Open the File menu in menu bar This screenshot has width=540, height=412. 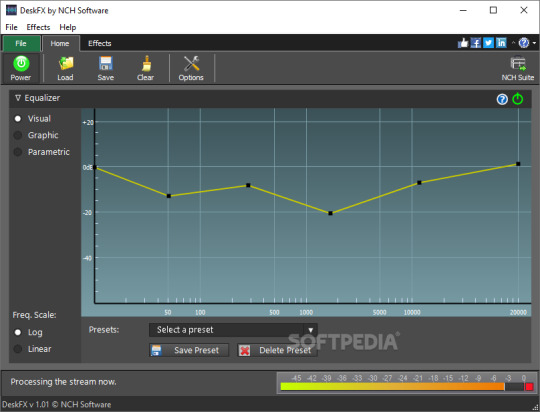tap(11, 27)
